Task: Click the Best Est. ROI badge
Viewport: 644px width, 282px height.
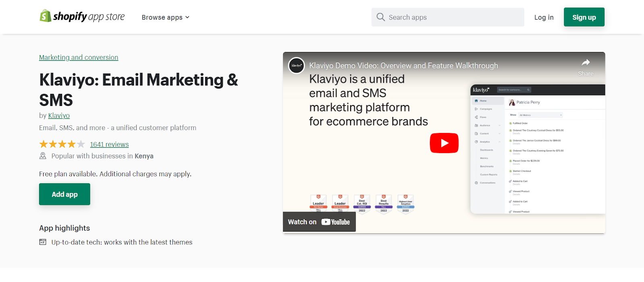Action: click(362, 204)
